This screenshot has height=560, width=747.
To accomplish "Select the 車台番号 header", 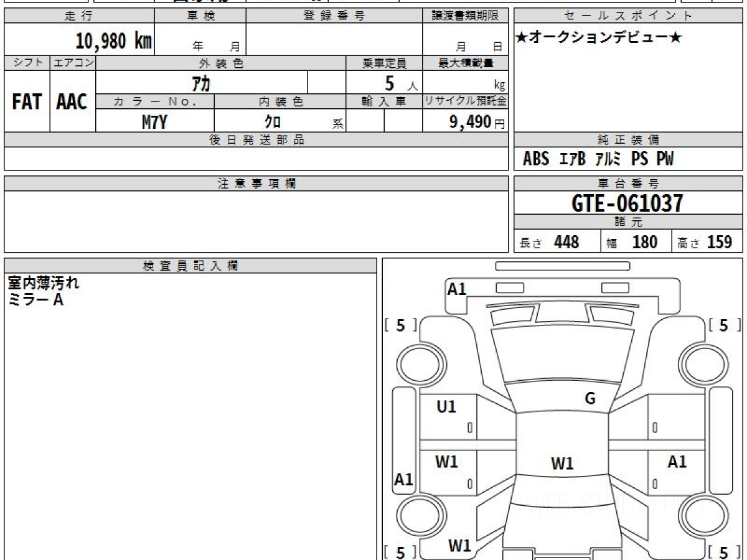I will [x=628, y=184].
